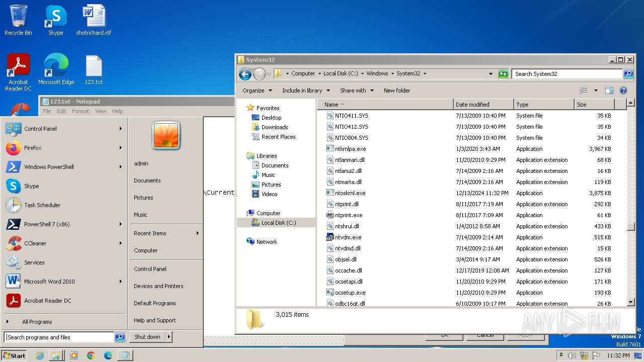Open Notepad Format menu
Image resolution: width=644 pixels, height=362 pixels.
tap(80, 111)
